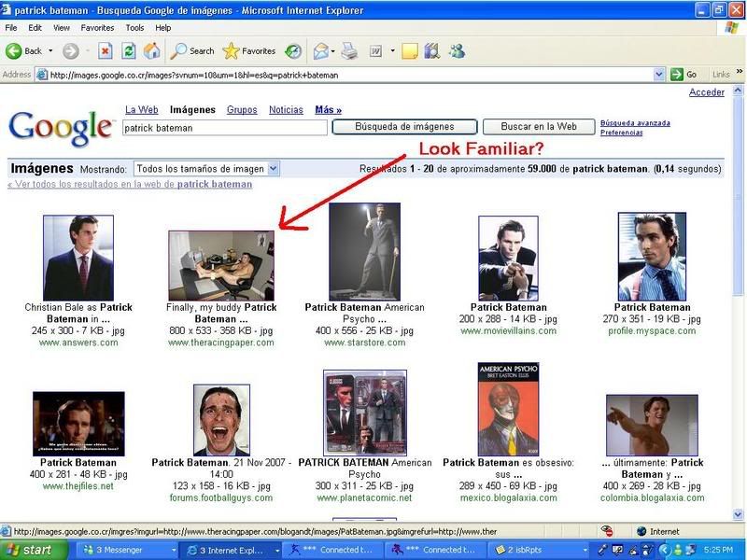The image size is (747, 560).
Task: Open the www.planetacomic.net action figure thumbnail
Action: pos(365,413)
